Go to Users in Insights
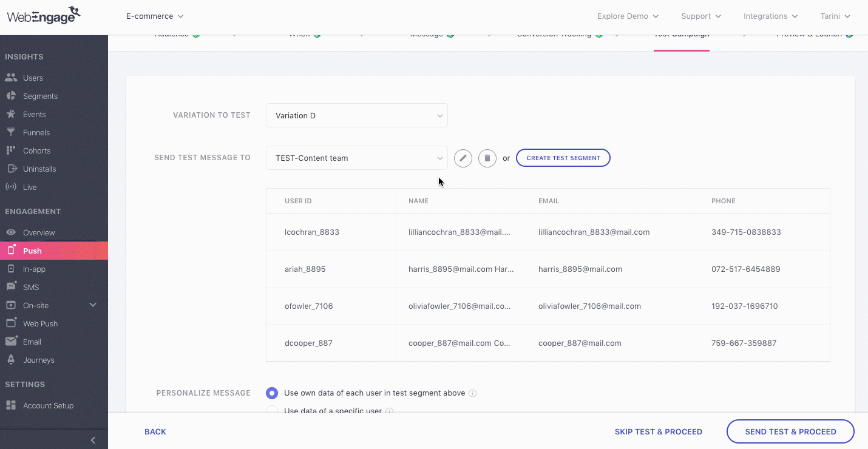Viewport: 868px width, 449px height. [x=33, y=78]
